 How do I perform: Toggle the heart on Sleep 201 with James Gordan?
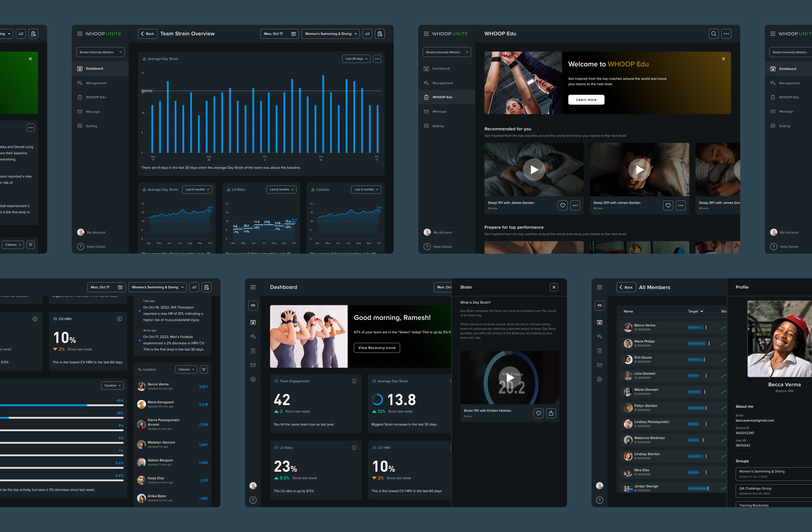[668, 205]
